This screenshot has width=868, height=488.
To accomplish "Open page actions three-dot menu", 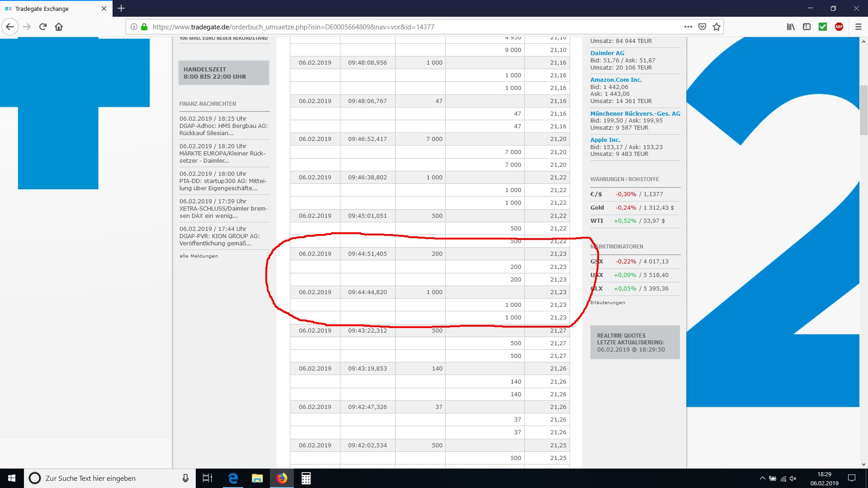I will (x=688, y=27).
